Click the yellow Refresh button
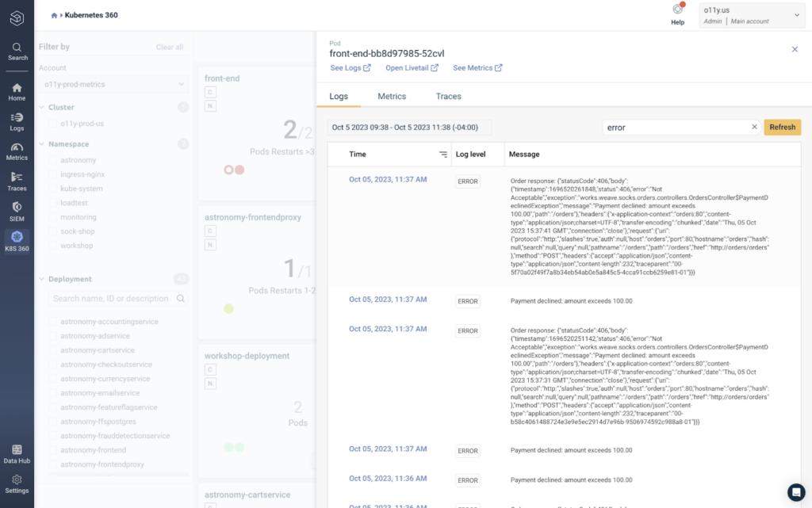The width and height of the screenshot is (812, 508). tap(782, 128)
